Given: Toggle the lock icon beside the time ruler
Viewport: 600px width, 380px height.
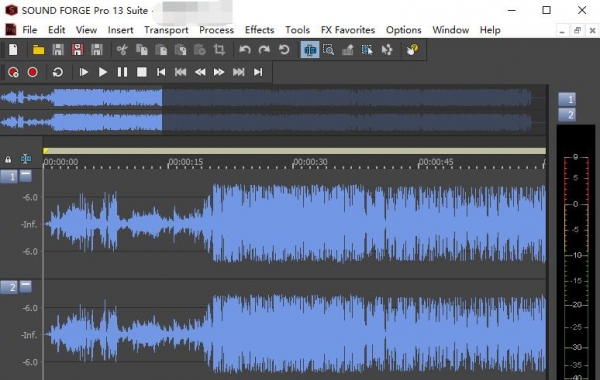Looking at the screenshot, I should pyautogui.click(x=8, y=159).
